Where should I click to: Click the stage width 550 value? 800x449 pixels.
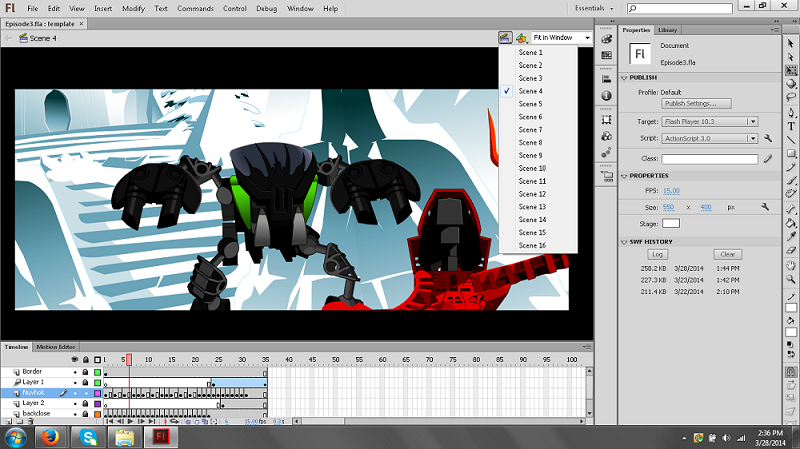[x=668, y=207]
